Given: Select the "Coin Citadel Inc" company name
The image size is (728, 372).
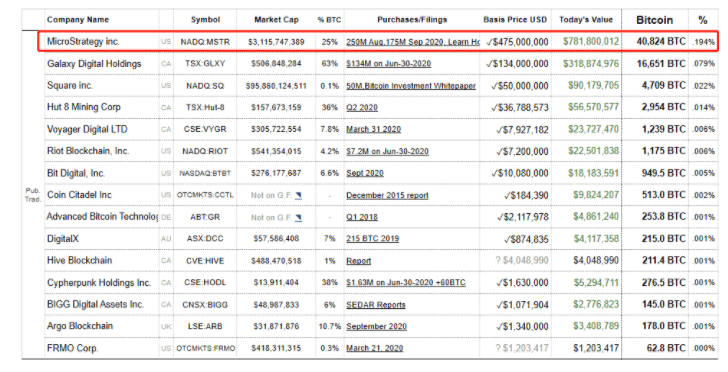Looking at the screenshot, I should [79, 195].
